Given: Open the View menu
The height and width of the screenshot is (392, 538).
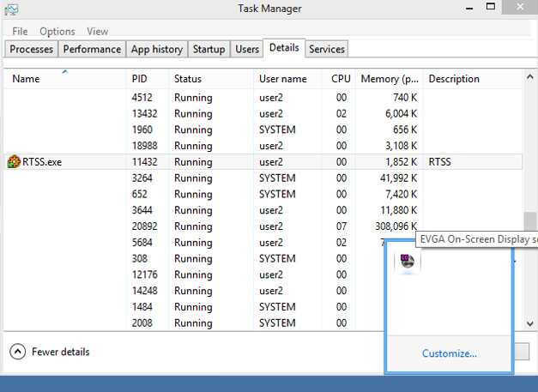Looking at the screenshot, I should coord(97,32).
